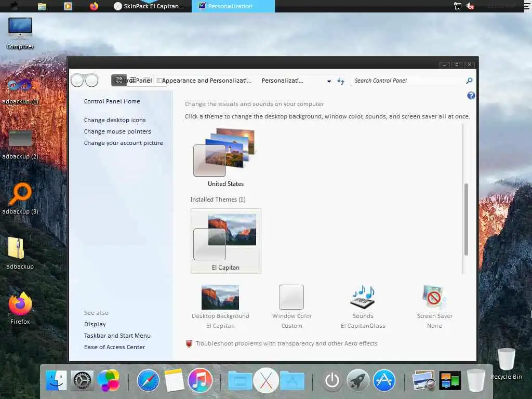This screenshot has width=532, height=399.
Task: Open Desktop Background settings
Action: coord(220,307)
